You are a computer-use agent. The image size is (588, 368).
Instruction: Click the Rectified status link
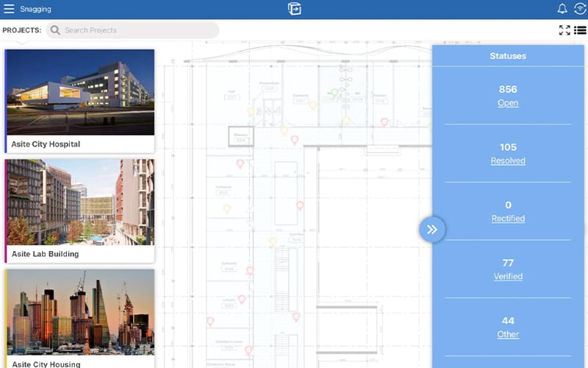click(508, 219)
